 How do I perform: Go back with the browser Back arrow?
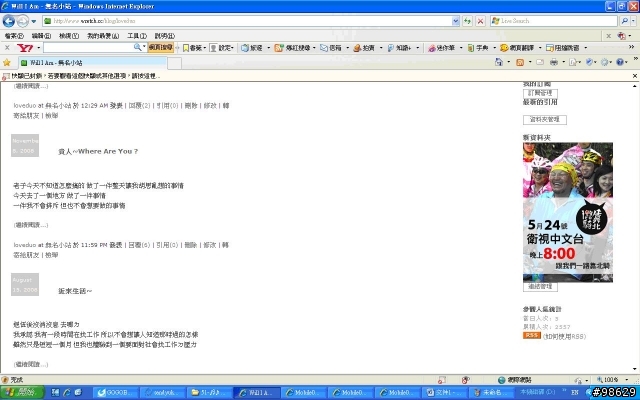(x=9, y=21)
